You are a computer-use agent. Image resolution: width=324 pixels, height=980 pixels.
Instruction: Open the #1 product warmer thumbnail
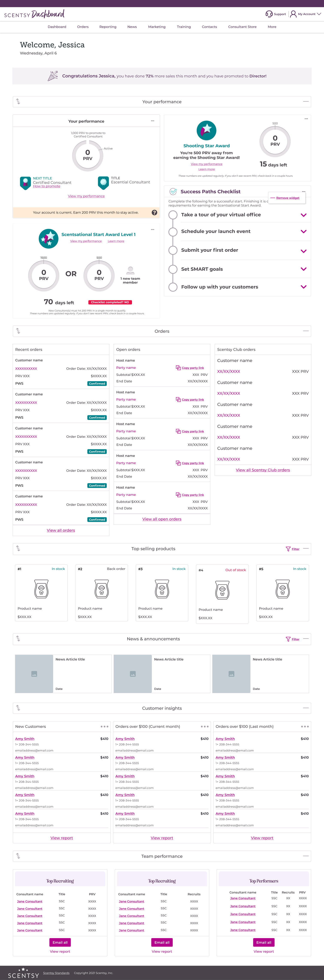tap(41, 589)
